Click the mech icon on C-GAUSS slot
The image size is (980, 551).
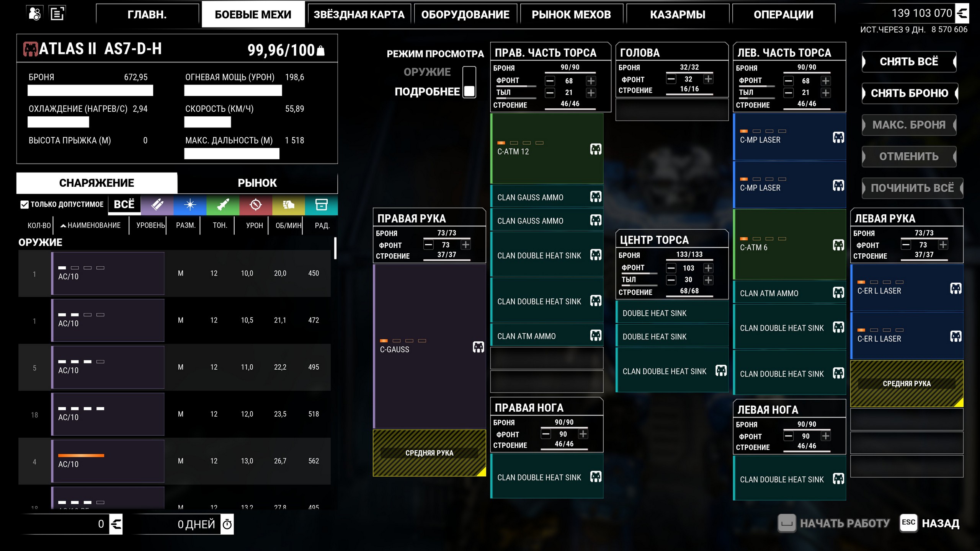pyautogui.click(x=478, y=347)
